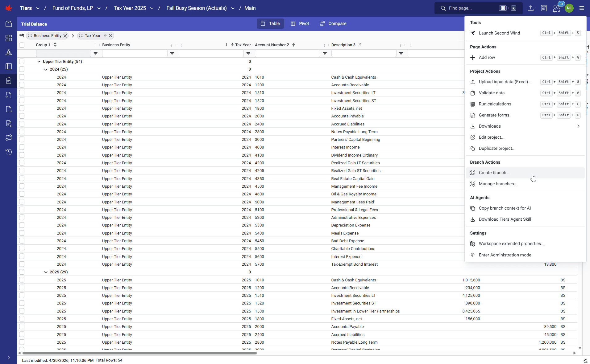
Task: Collapse the 2025 (29) group
Action: [x=46, y=272]
